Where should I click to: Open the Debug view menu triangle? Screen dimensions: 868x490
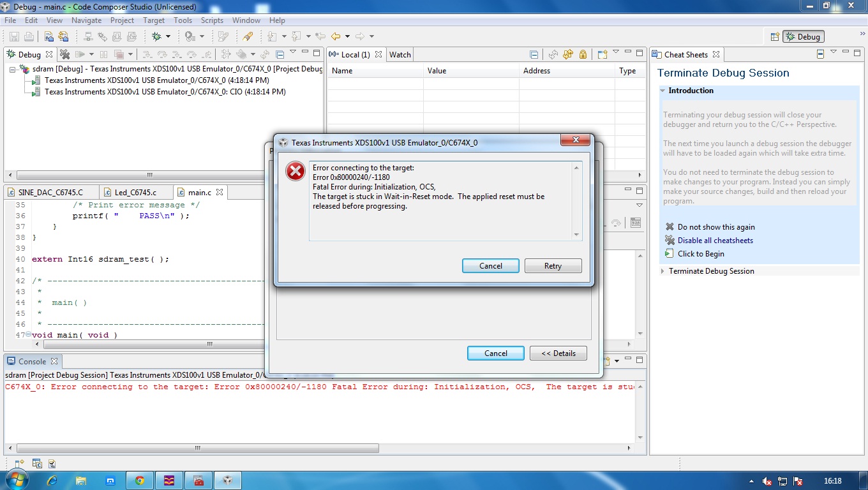pos(293,52)
